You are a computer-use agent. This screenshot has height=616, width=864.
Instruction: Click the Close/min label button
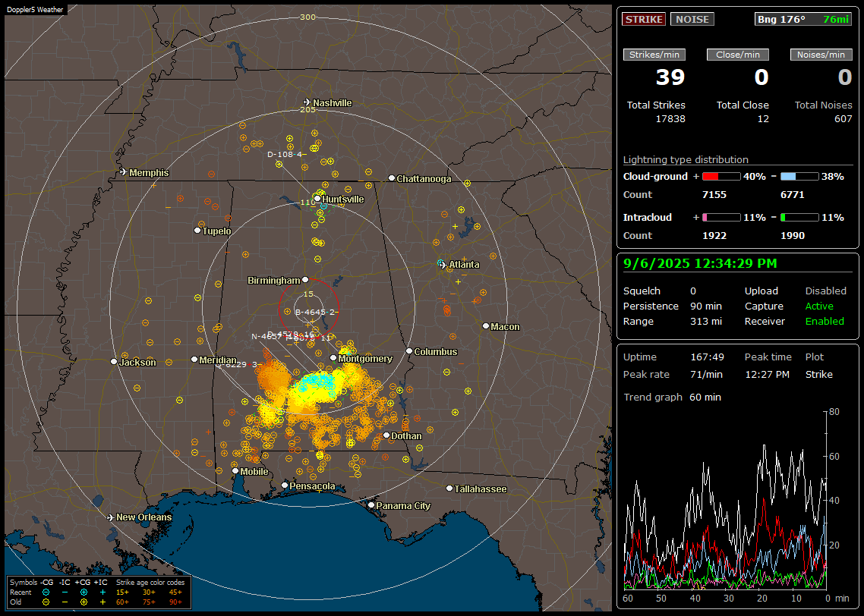tap(738, 55)
